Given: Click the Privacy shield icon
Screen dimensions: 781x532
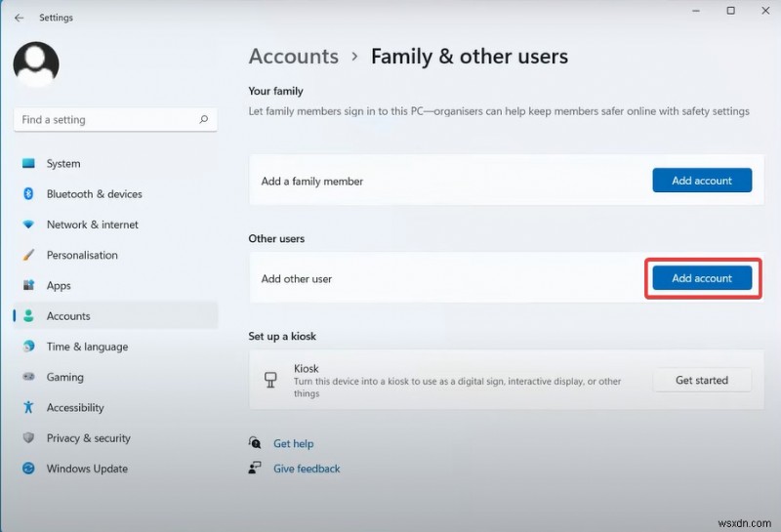Looking at the screenshot, I should click(28, 438).
